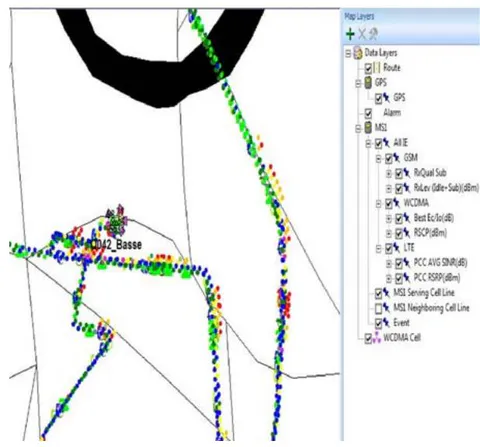This screenshot has height=447, width=480.
Task: Collapse the GPS device node
Action: click(358, 84)
